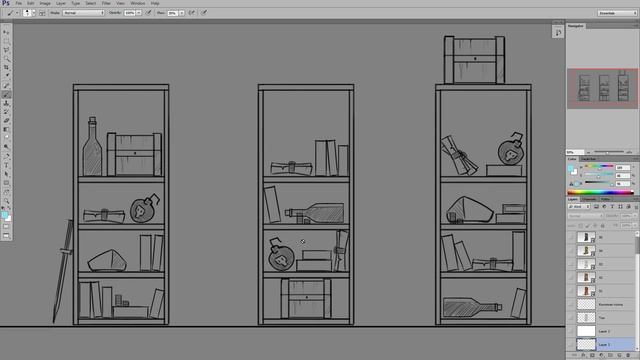Select the Dodge tool
Image resolution: width=640 pixels, height=360 pixels.
(6, 147)
